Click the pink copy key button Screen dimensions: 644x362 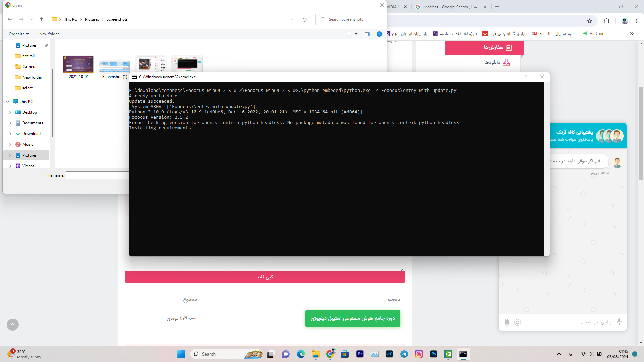(x=265, y=277)
